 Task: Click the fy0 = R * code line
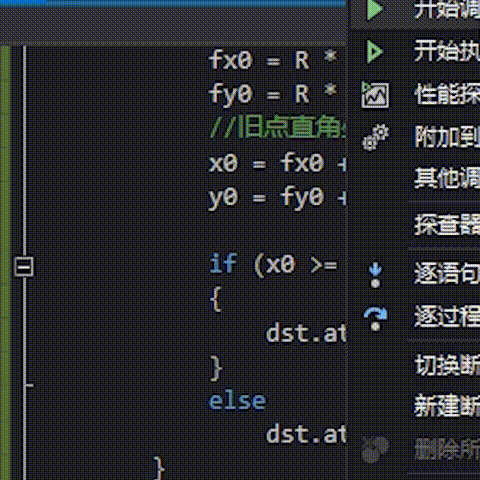tap(273, 95)
